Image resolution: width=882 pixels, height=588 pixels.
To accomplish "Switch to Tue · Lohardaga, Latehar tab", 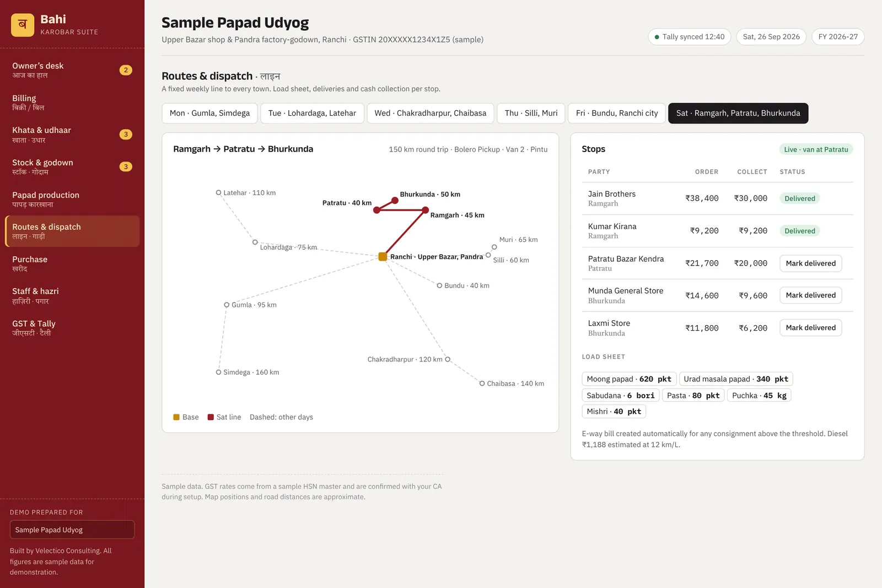I will coord(312,113).
